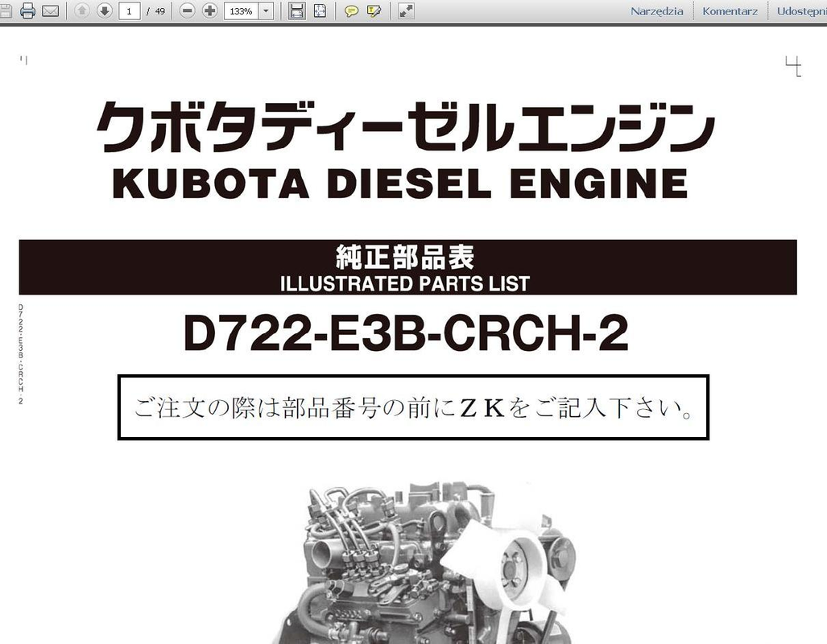The height and width of the screenshot is (644, 827).
Task: Print the document with printer icon
Action: pyautogui.click(x=27, y=11)
